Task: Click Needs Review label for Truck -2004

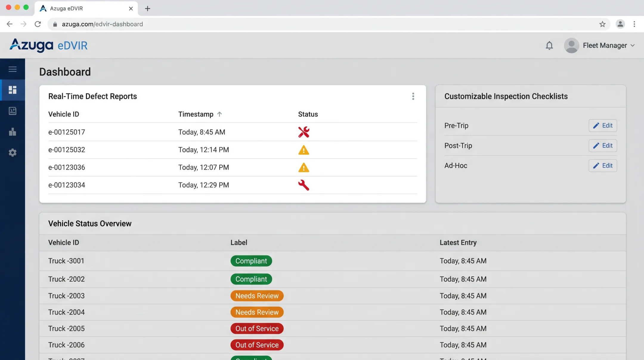Action: (x=257, y=312)
